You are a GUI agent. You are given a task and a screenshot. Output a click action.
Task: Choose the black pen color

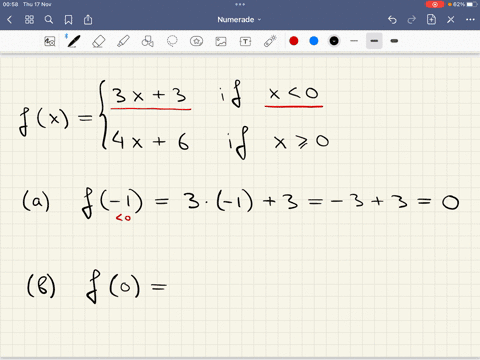coord(334,41)
